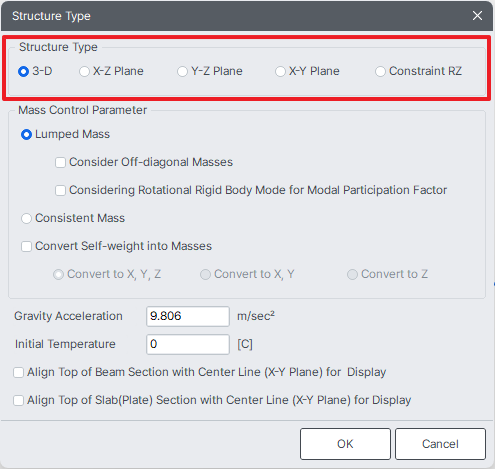Viewport: 495px width, 469px height.
Task: Click the Gravity Acceleration input field
Action: click(x=188, y=316)
